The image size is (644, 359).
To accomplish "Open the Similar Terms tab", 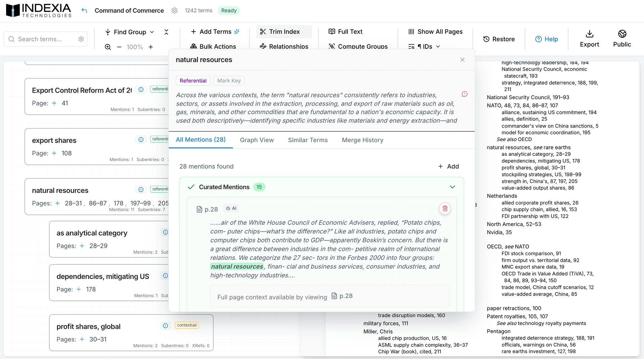I will [x=308, y=140].
